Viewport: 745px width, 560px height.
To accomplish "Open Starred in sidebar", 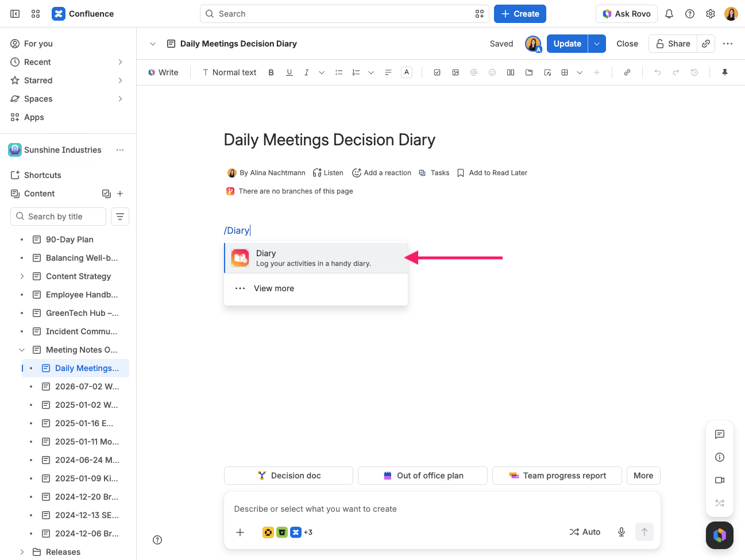I will 68,80.
